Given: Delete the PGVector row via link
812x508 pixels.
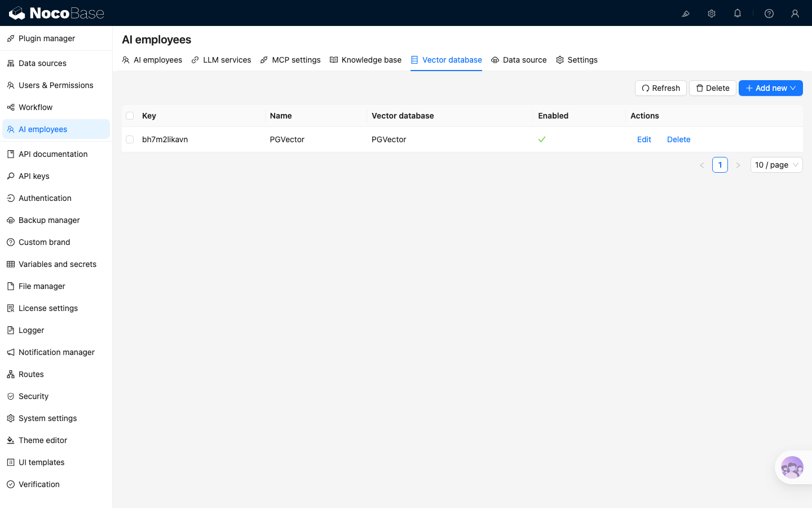Looking at the screenshot, I should click(678, 139).
